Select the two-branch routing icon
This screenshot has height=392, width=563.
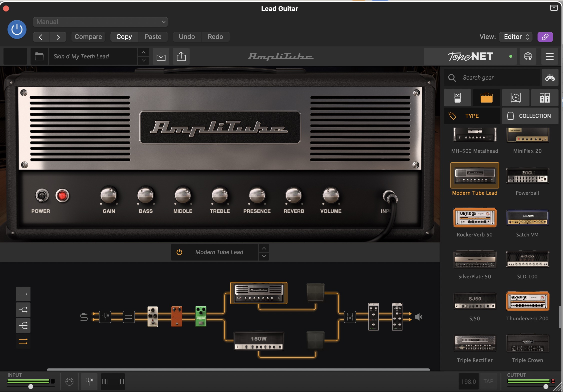click(x=23, y=310)
